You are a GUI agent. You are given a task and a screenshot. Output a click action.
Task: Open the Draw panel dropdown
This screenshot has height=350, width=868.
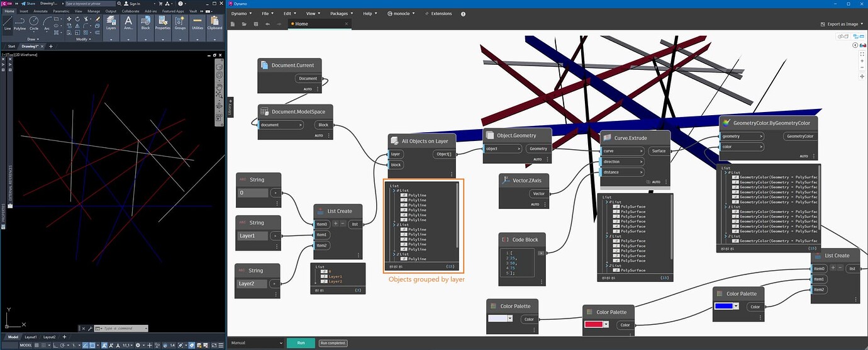click(x=32, y=39)
